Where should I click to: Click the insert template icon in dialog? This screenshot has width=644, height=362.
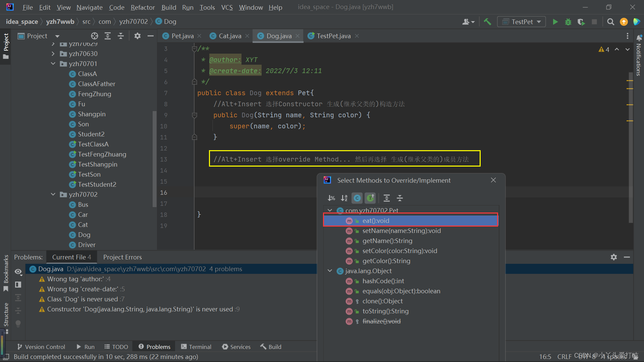(371, 197)
